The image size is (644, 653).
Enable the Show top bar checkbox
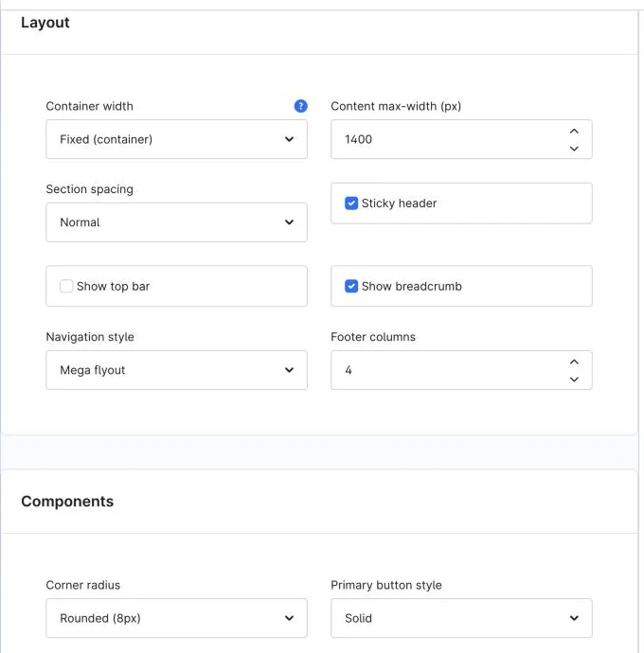pyautogui.click(x=66, y=286)
